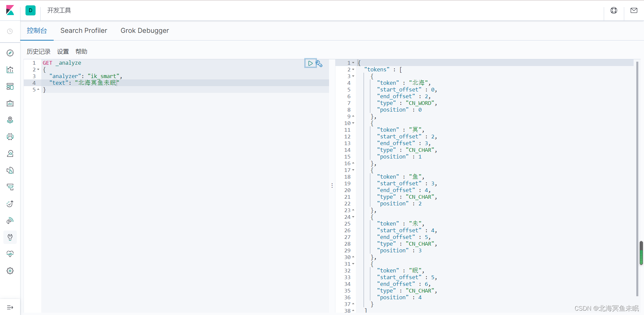Open 历史记录 history panel
This screenshot has width=644, height=315.
[39, 52]
